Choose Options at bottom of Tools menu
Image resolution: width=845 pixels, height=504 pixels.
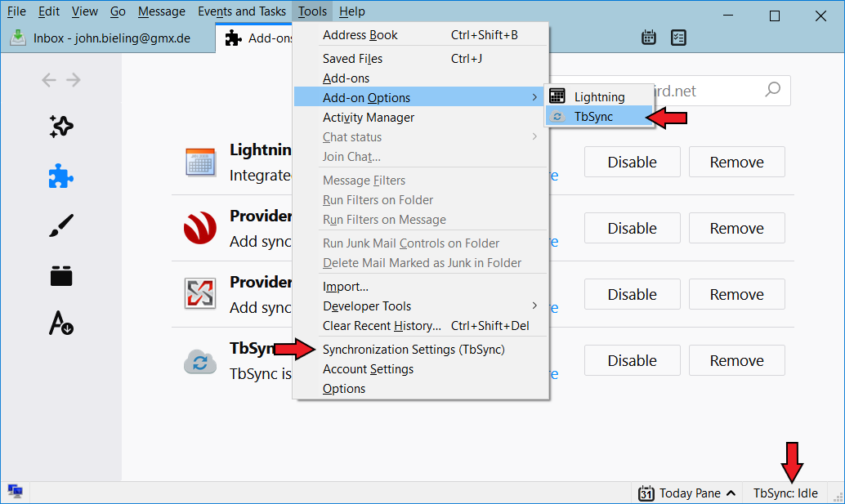(x=420, y=389)
